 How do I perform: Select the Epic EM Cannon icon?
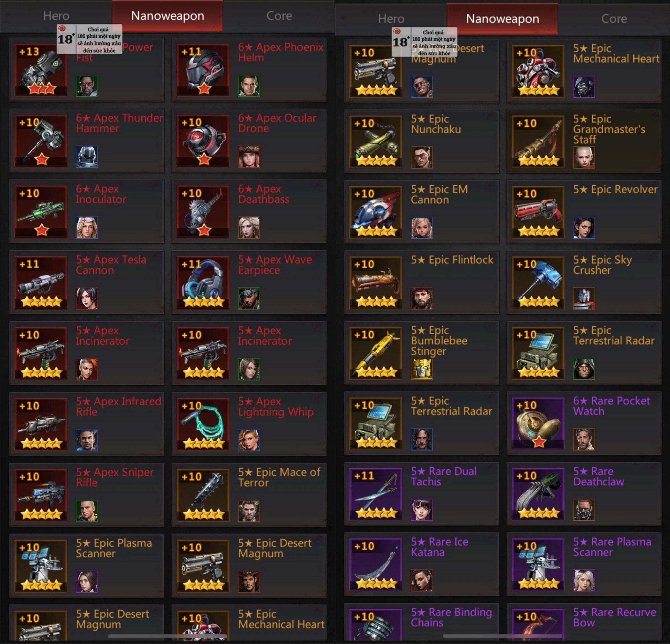376,212
